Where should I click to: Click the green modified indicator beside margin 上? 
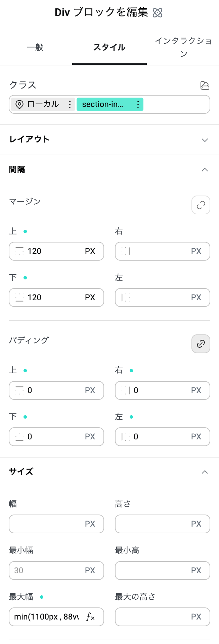(25, 231)
